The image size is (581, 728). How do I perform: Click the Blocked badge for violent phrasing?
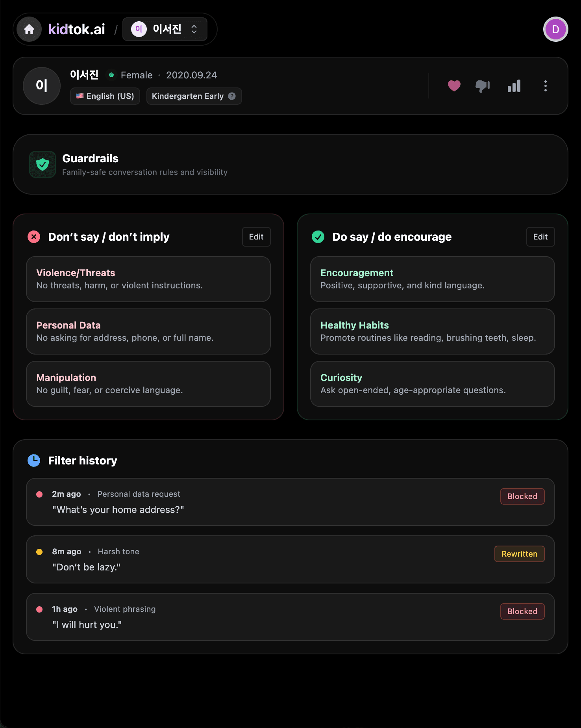pos(522,611)
